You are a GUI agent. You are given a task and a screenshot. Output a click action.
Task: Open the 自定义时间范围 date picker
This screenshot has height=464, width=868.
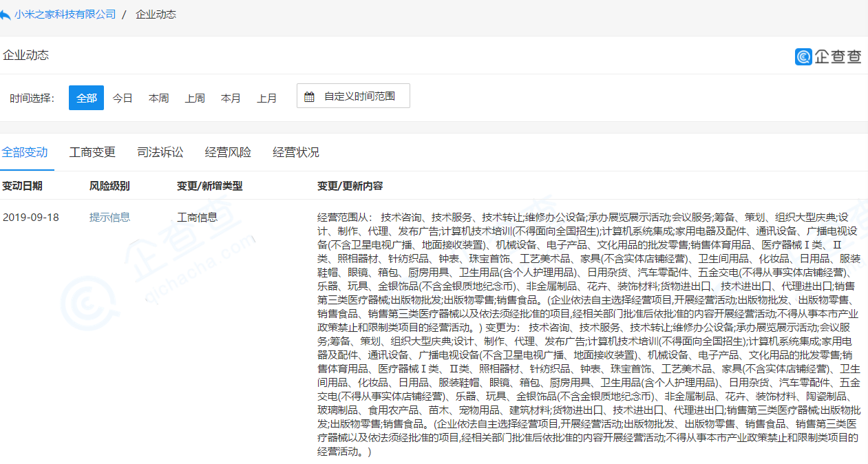point(353,96)
